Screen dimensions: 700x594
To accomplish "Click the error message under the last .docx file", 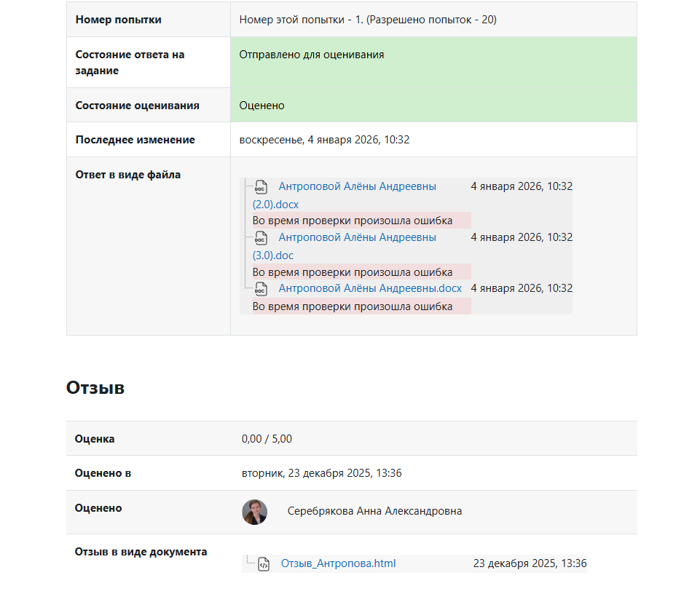I will click(x=353, y=306).
